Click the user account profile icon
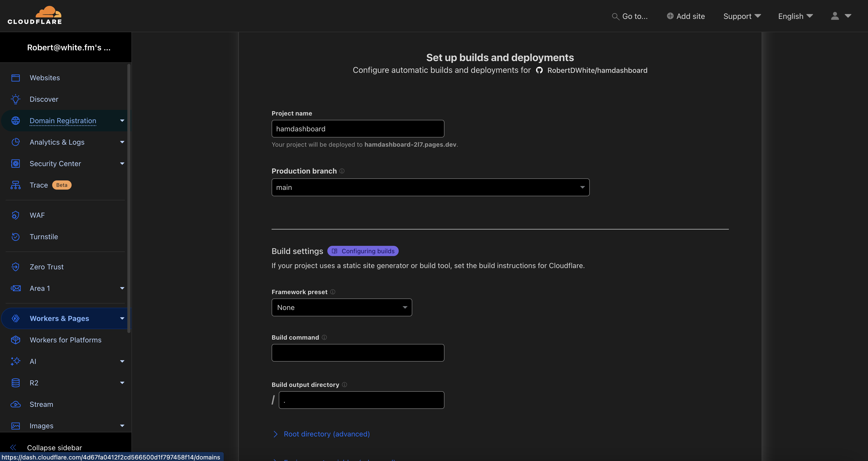 coord(835,16)
